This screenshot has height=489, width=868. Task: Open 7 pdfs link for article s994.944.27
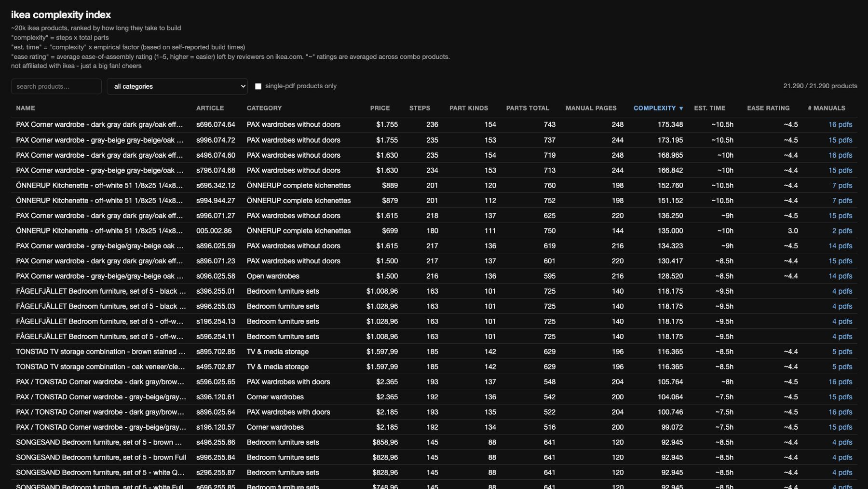click(842, 200)
